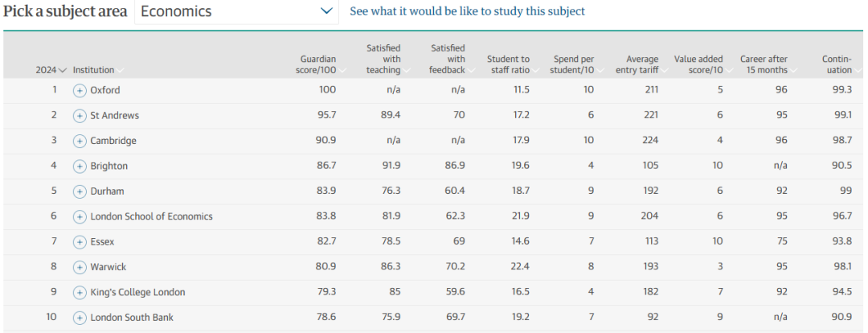Sort by Average entry tariff column
Screen dimensions: 868x333
click(642, 64)
